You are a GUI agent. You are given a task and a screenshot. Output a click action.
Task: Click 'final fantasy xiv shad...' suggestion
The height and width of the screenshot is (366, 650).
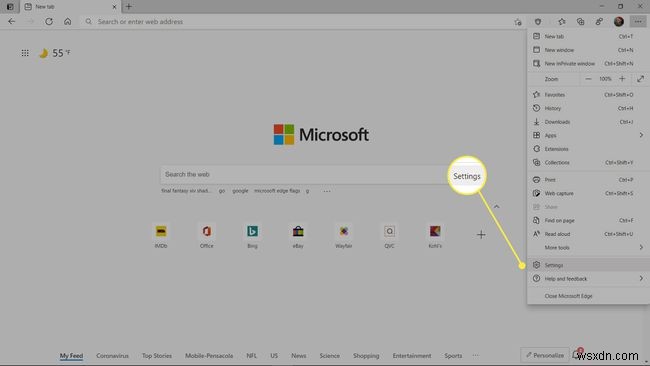[186, 191]
